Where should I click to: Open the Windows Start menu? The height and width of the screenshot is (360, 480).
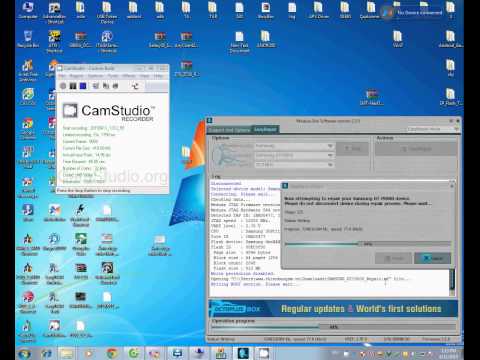click(24, 354)
